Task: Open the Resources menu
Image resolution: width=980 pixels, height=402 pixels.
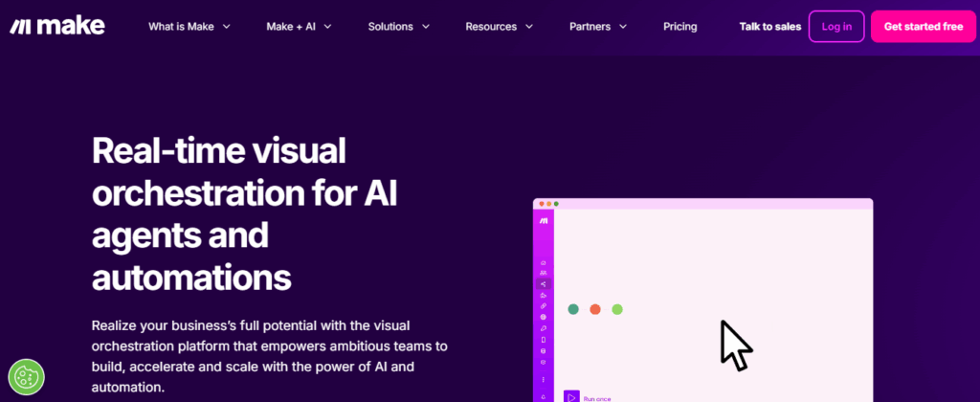Action: coord(499,26)
